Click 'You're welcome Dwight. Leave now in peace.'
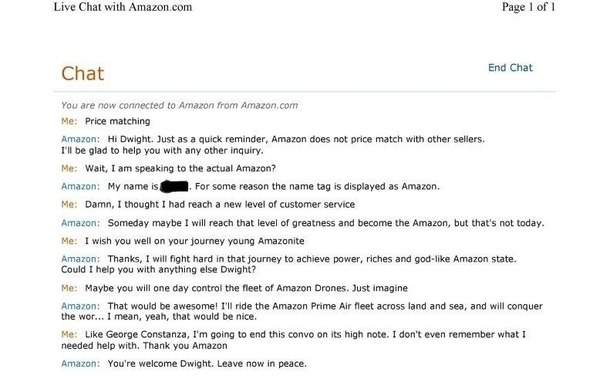 207,364
